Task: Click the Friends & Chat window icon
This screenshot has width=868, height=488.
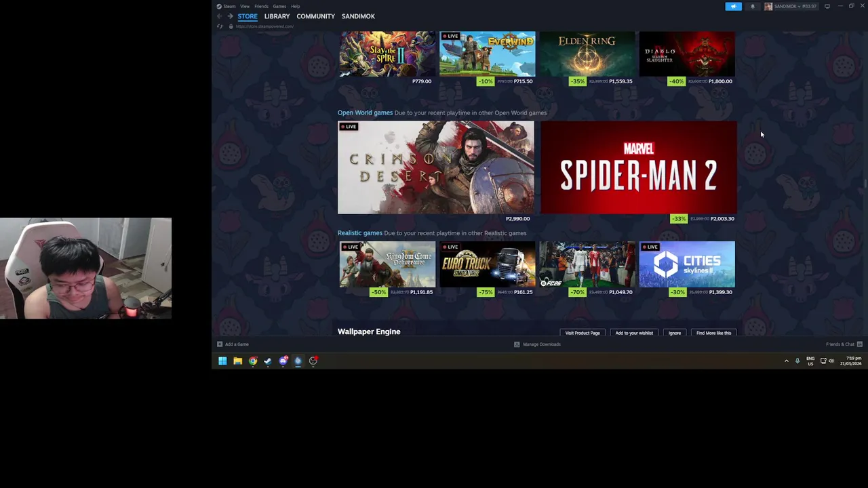Action: point(860,344)
